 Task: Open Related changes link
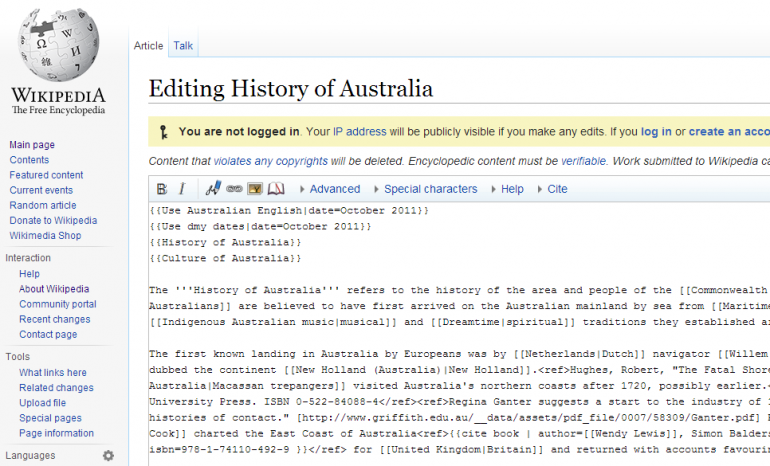[56, 388]
